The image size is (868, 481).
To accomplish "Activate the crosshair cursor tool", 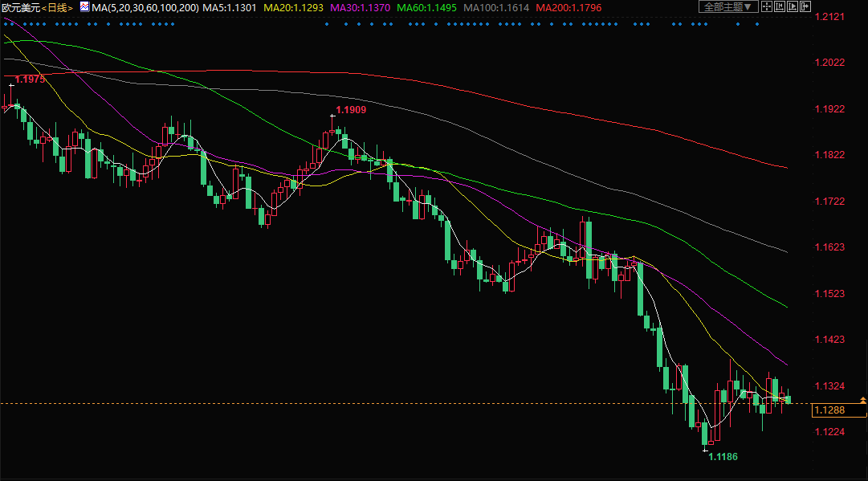I will coord(767,7).
